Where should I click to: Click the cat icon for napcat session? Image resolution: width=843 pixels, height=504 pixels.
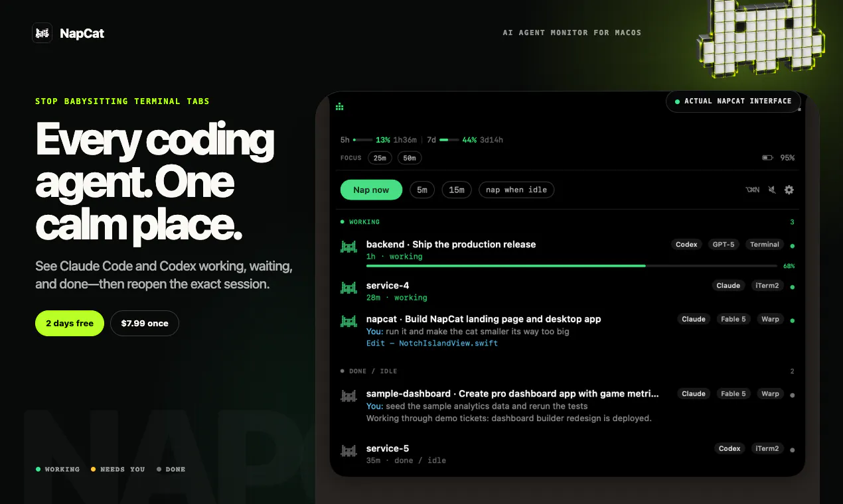pyautogui.click(x=348, y=320)
